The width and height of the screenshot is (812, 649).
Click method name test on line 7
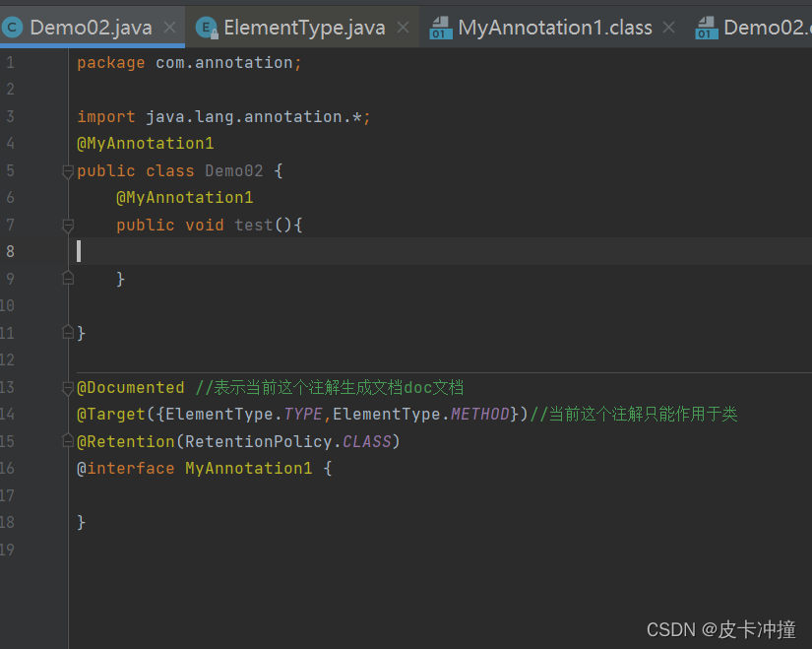click(x=254, y=225)
